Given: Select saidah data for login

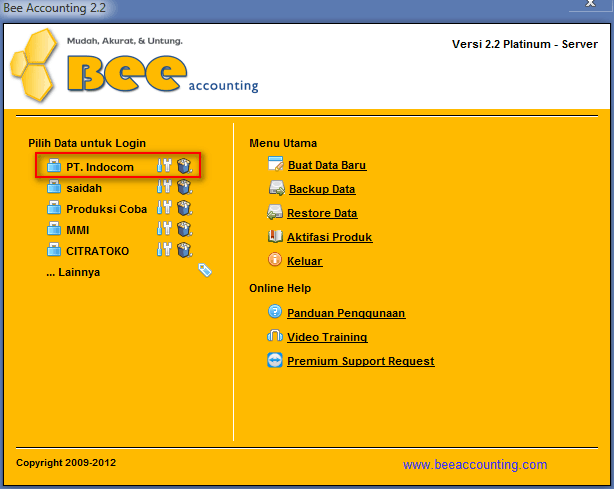Looking at the screenshot, I should pos(84,188).
